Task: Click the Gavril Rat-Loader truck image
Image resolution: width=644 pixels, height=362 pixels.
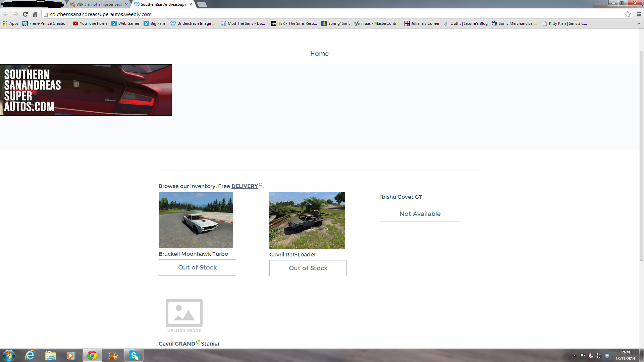Action: point(307,221)
